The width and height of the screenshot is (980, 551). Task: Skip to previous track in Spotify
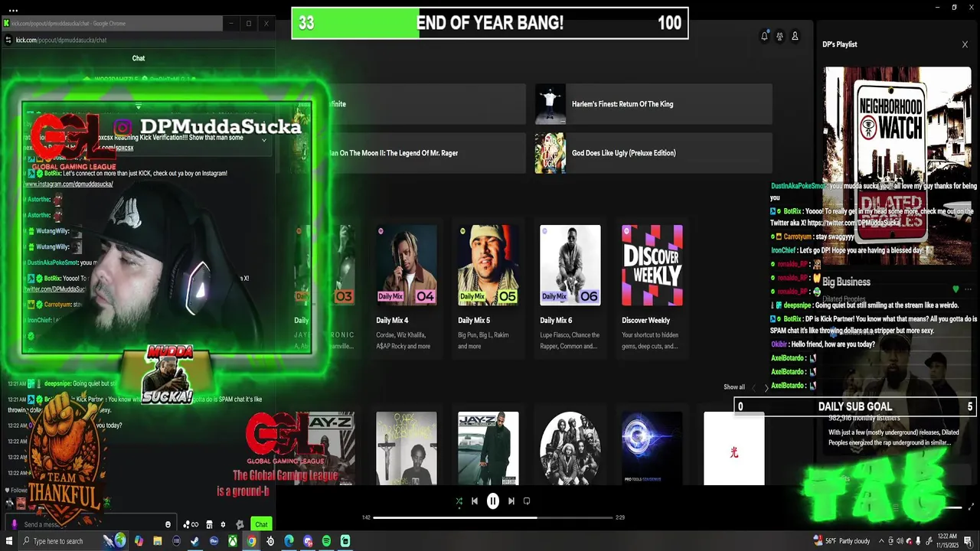[x=475, y=501]
